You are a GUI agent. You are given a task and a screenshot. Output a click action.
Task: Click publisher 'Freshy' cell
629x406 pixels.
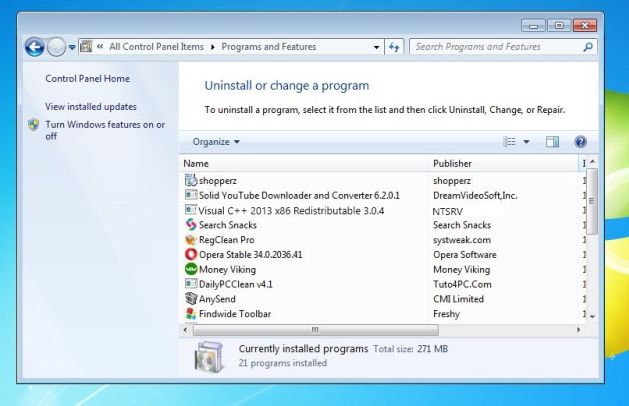(x=446, y=314)
